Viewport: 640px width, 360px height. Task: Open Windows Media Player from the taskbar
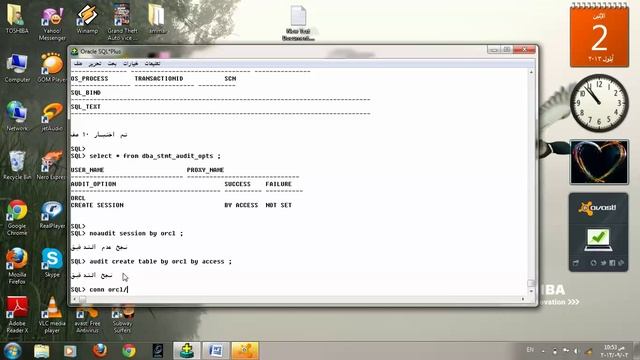[x=70, y=351]
